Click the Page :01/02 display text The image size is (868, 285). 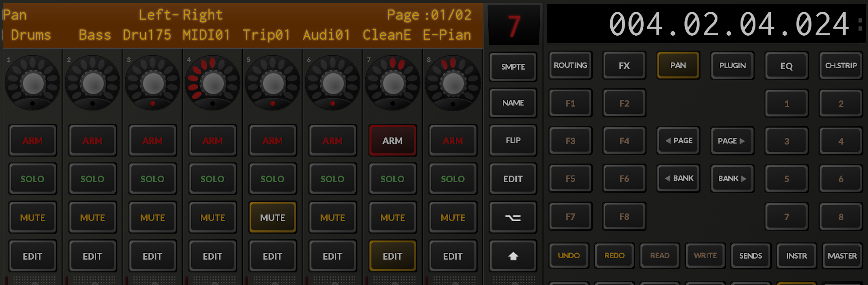coord(429,15)
